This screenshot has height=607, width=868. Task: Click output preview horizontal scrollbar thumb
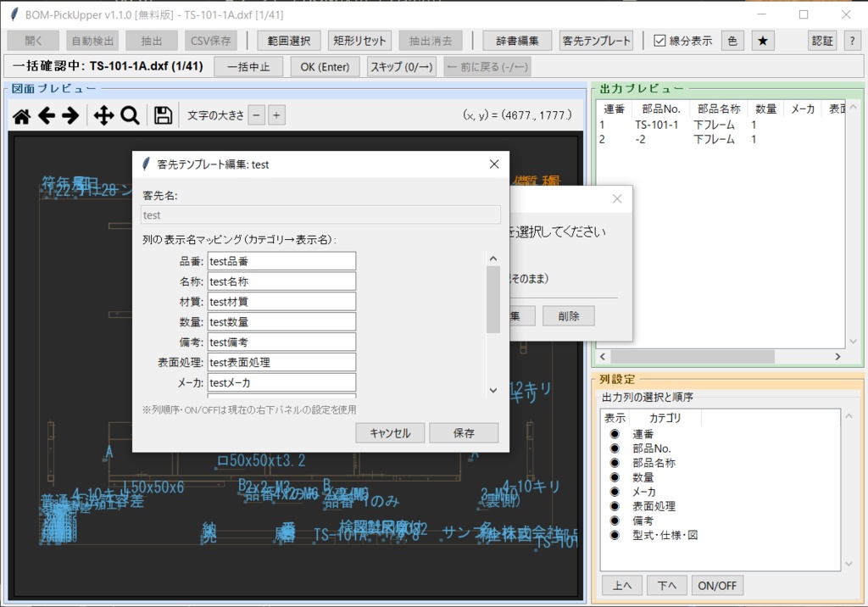pyautogui.click(x=692, y=357)
